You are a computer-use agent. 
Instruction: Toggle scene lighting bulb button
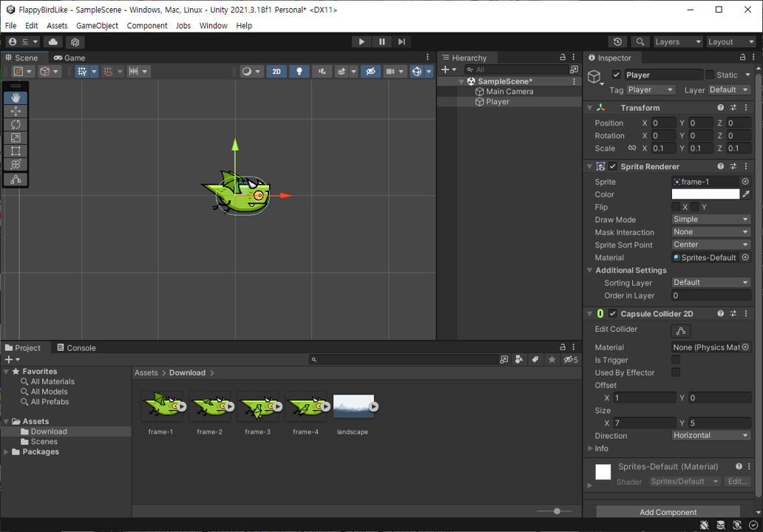[x=299, y=72]
